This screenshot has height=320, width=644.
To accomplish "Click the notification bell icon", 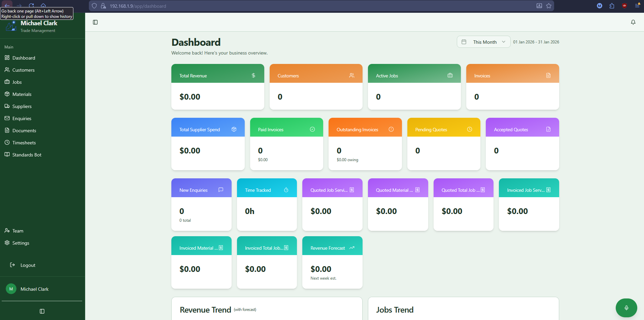I will [633, 22].
